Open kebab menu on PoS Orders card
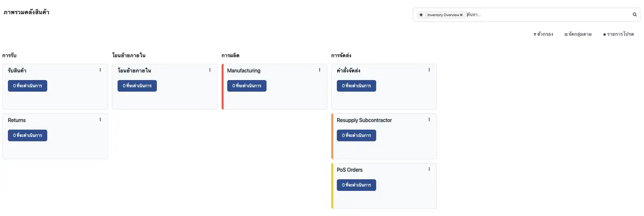Viewport: 644px width, 216px height. [429, 169]
